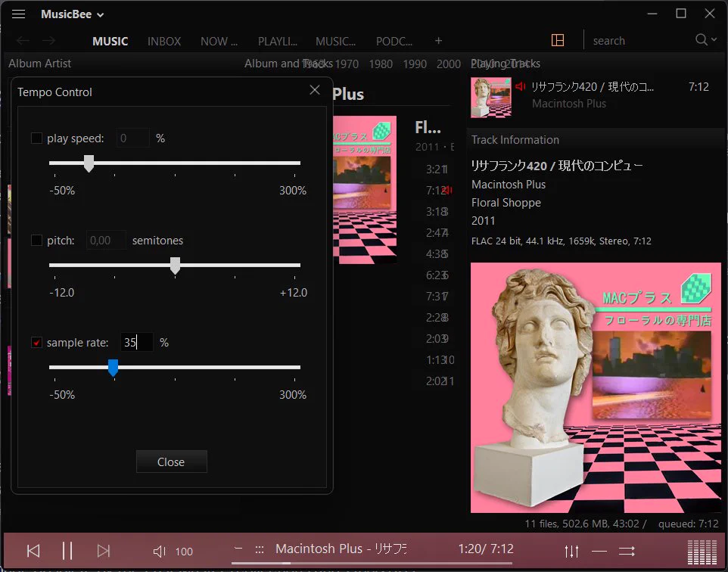Click the play speed percent field

click(x=132, y=138)
